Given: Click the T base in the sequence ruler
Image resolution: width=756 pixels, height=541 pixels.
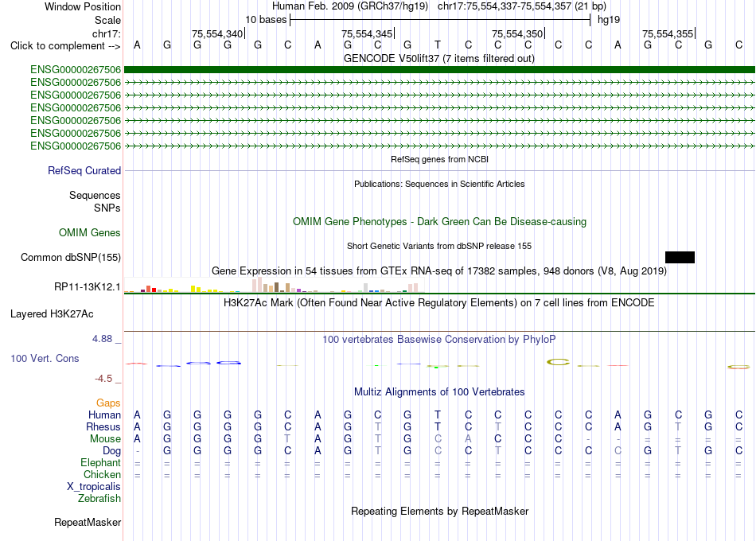Looking at the screenshot, I should point(438,45).
